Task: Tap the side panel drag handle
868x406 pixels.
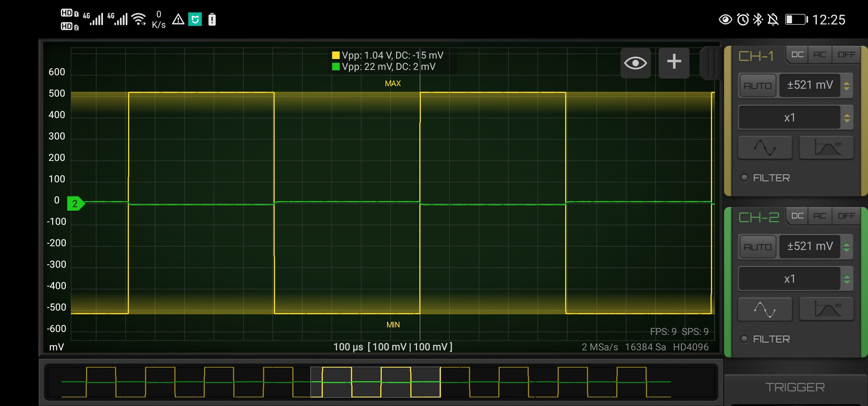Action: [x=711, y=63]
